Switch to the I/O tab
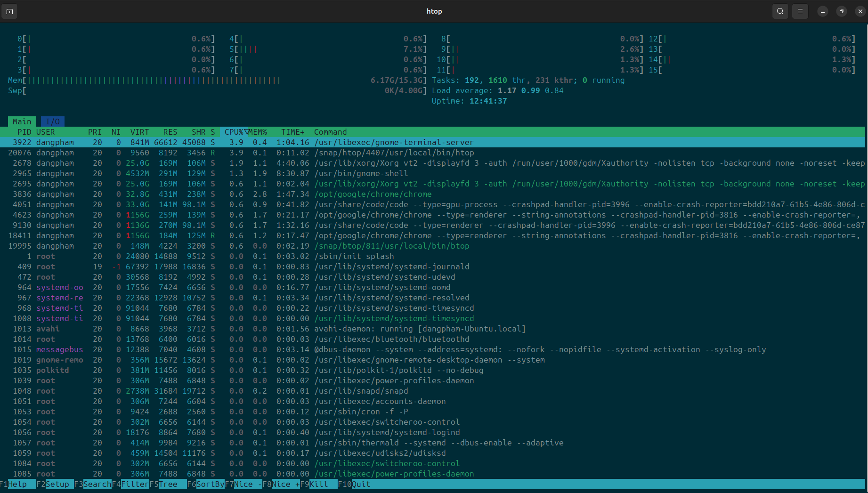The width and height of the screenshot is (868, 493). pos(53,121)
